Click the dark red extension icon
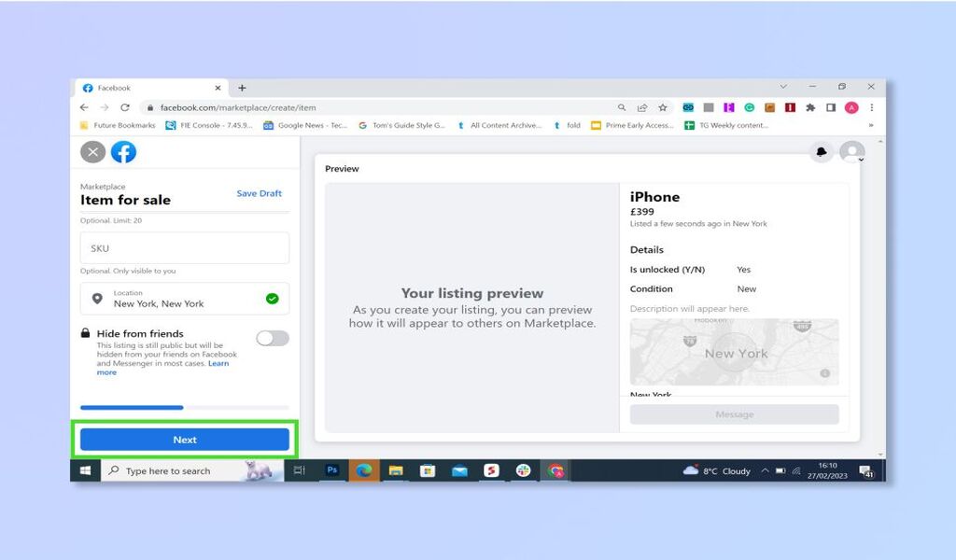956x560 pixels. (790, 107)
